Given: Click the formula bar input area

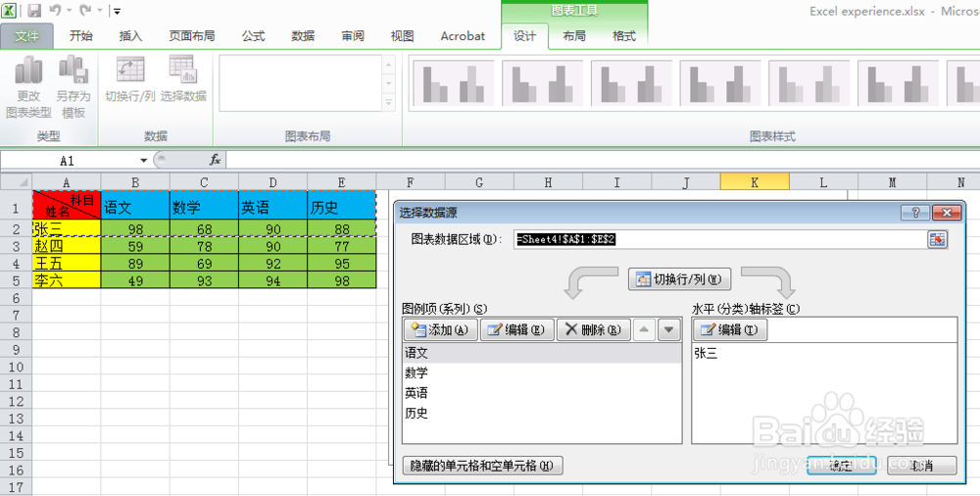Looking at the screenshot, I should [x=603, y=160].
